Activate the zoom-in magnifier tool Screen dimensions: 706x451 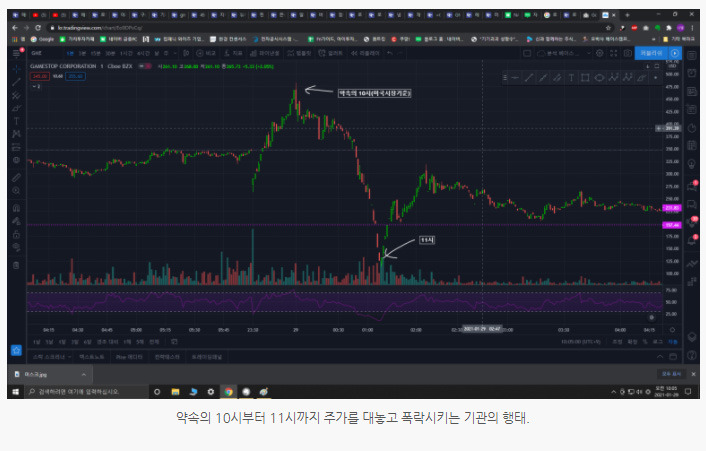tap(16, 190)
